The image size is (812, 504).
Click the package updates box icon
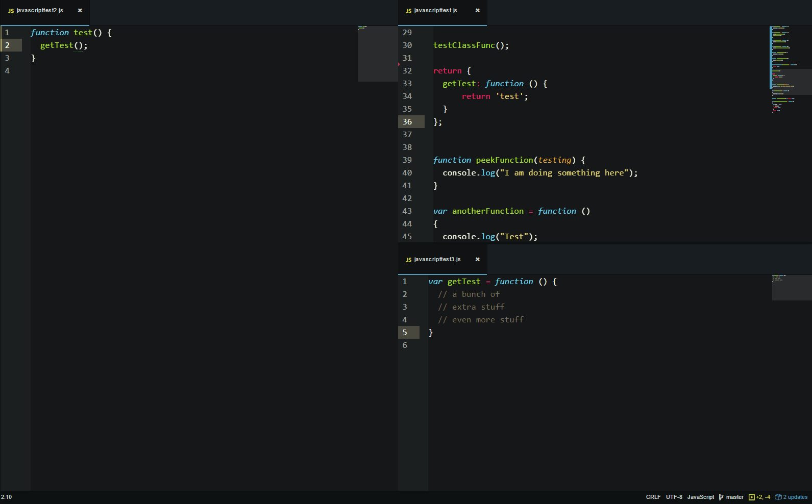pos(778,497)
